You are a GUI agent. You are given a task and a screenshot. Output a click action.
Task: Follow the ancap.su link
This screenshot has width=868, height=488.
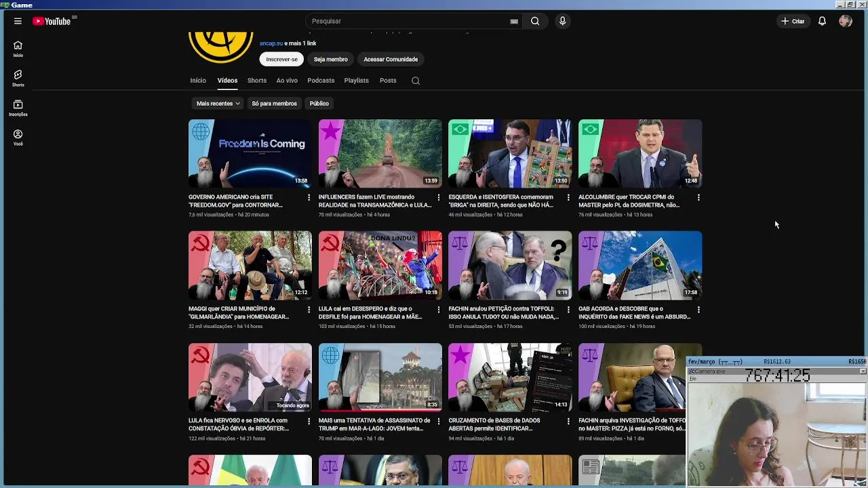[271, 43]
